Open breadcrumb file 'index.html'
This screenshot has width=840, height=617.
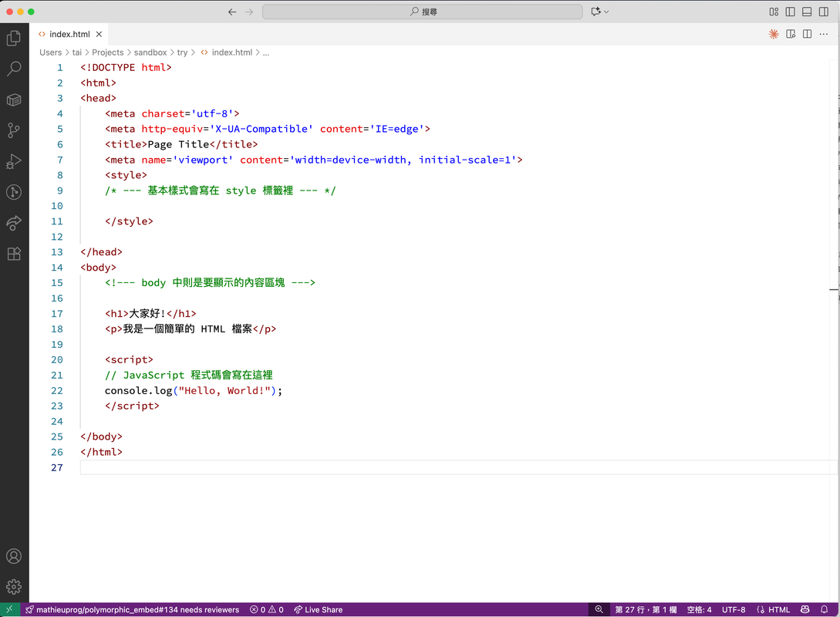coord(232,52)
